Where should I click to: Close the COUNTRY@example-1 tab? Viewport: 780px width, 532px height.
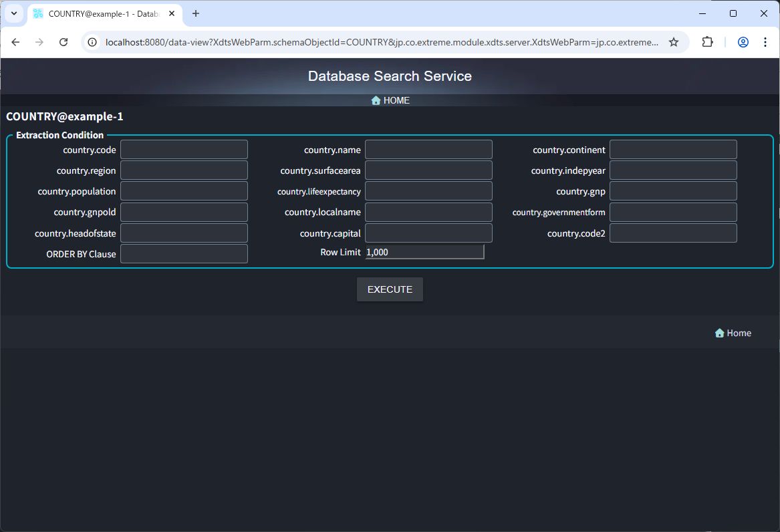[x=172, y=13]
